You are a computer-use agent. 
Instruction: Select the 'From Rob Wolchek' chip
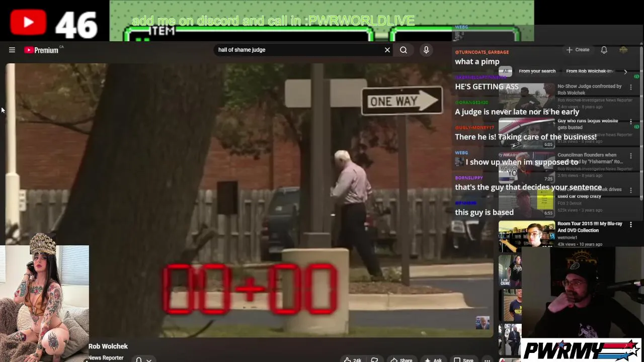[x=590, y=71]
